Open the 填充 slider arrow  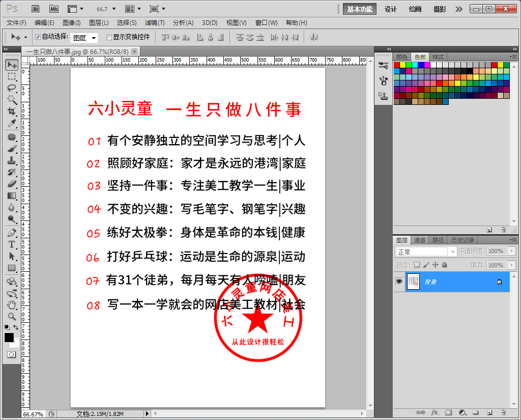[x=512, y=265]
